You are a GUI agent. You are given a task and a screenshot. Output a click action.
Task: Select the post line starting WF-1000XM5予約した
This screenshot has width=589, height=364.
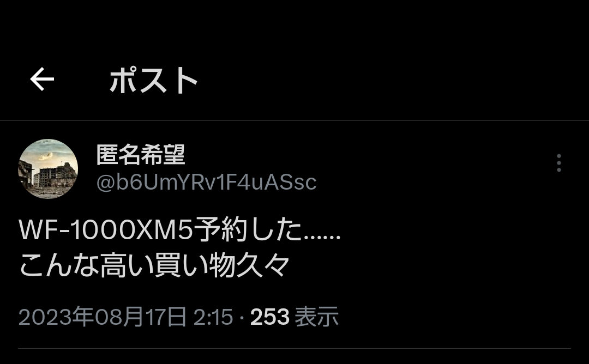click(x=179, y=229)
